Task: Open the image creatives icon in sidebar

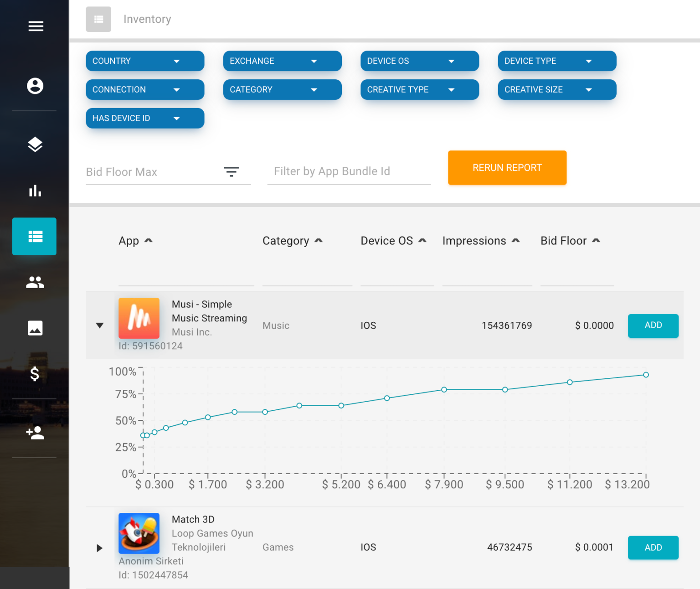Action: point(35,328)
